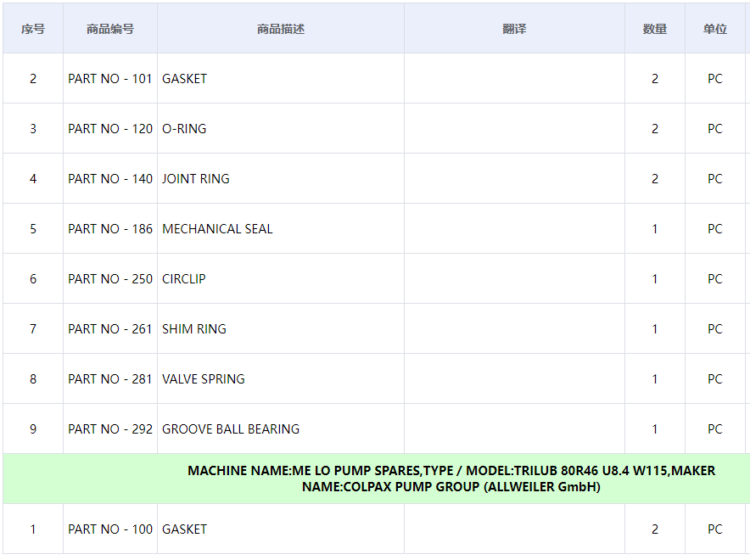Image resolution: width=750 pixels, height=560 pixels.
Task: Click the empty 翻译 cell in the CIRCLIP row
Action: (514, 279)
